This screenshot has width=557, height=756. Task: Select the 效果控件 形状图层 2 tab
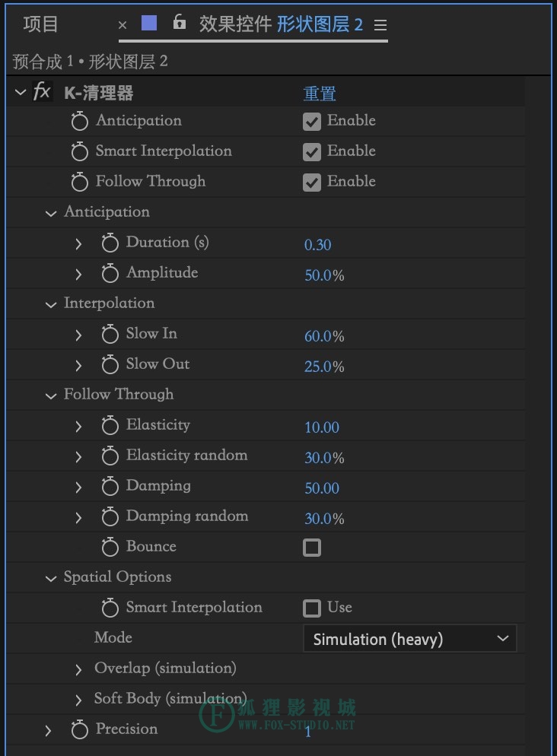(281, 24)
